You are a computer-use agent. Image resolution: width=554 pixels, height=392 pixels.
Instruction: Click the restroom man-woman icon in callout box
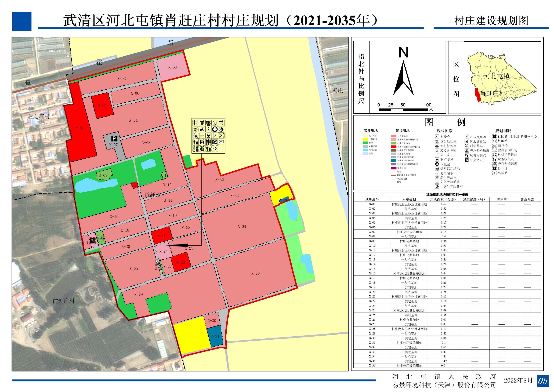[209, 142]
